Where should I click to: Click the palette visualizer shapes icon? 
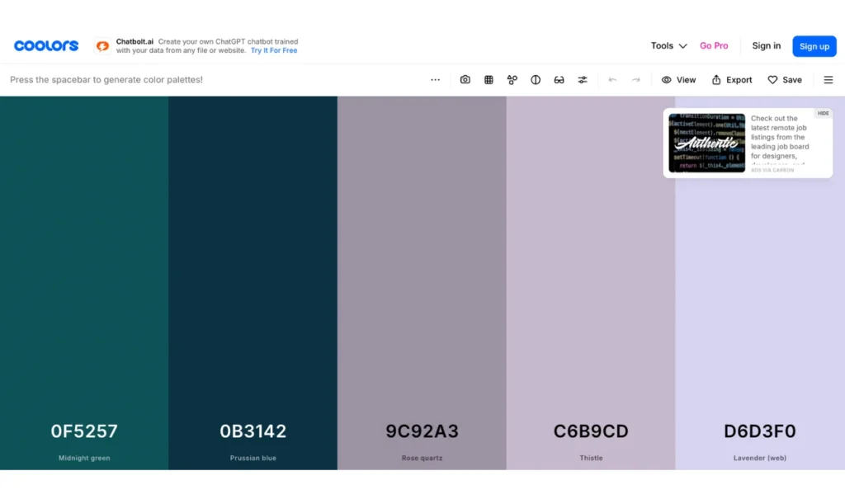click(x=512, y=80)
